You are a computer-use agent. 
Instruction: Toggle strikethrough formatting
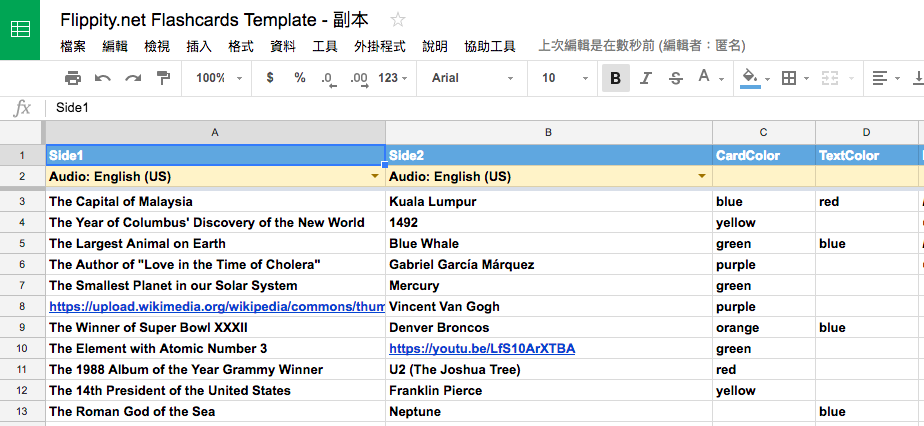[675, 78]
